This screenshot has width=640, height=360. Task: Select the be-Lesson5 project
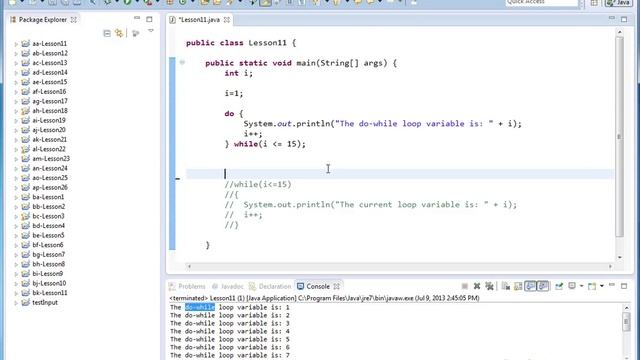48,236
